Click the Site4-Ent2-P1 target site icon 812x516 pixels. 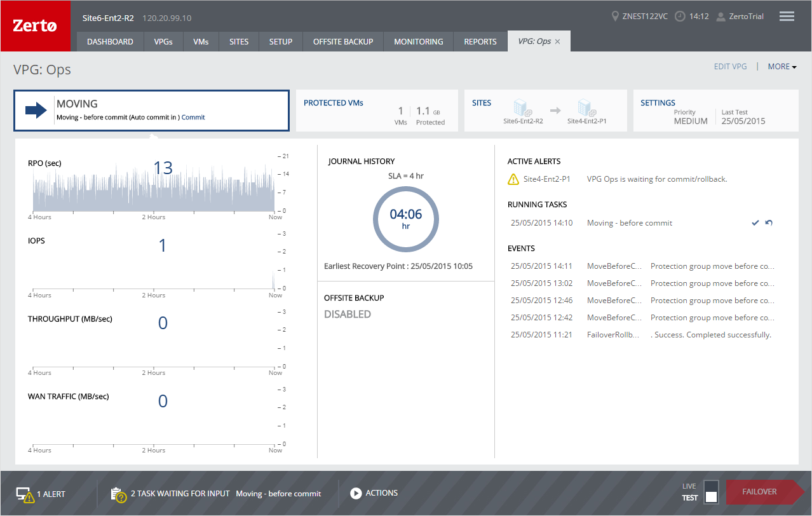(x=586, y=108)
